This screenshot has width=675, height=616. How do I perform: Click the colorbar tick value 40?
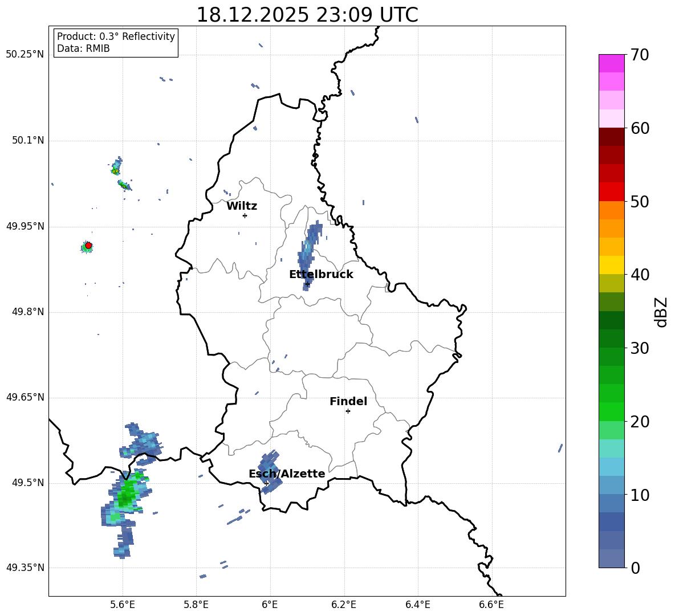[640, 275]
